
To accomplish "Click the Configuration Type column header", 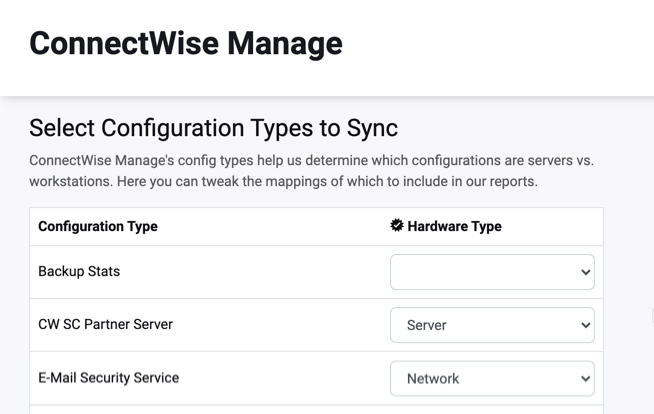I will (98, 226).
